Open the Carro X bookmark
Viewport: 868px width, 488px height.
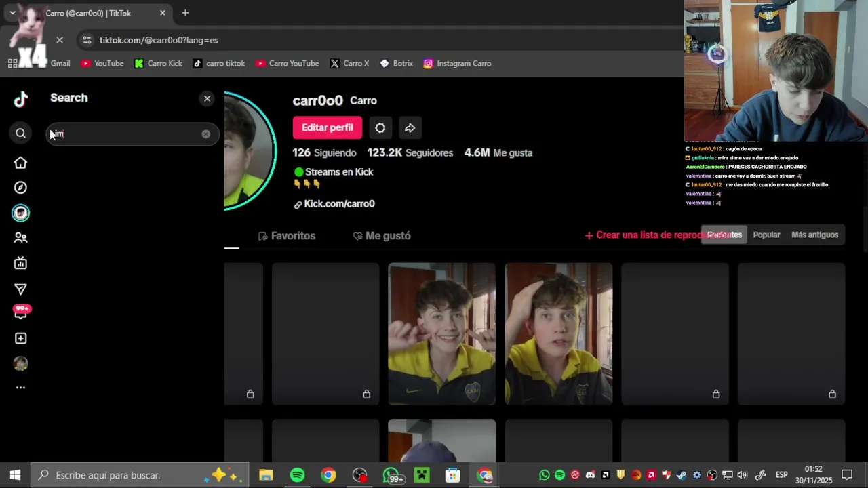[x=349, y=63]
